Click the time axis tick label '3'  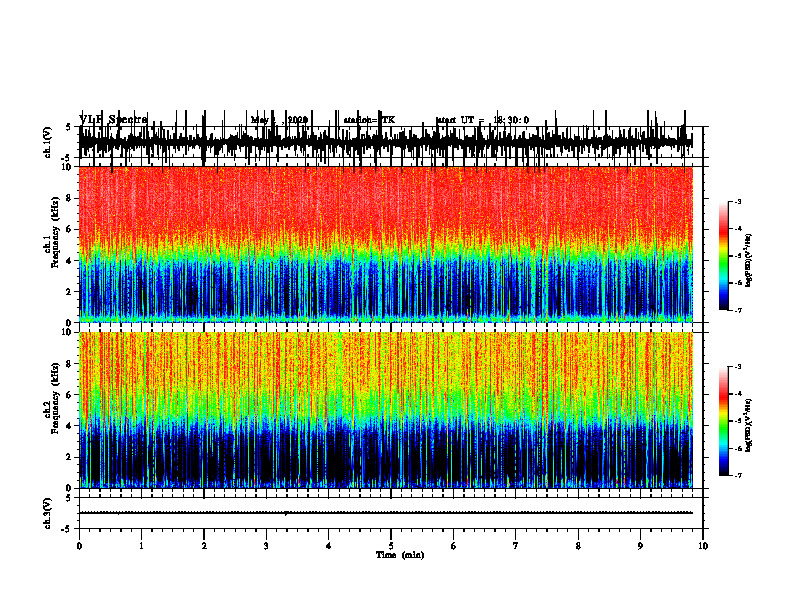point(266,546)
